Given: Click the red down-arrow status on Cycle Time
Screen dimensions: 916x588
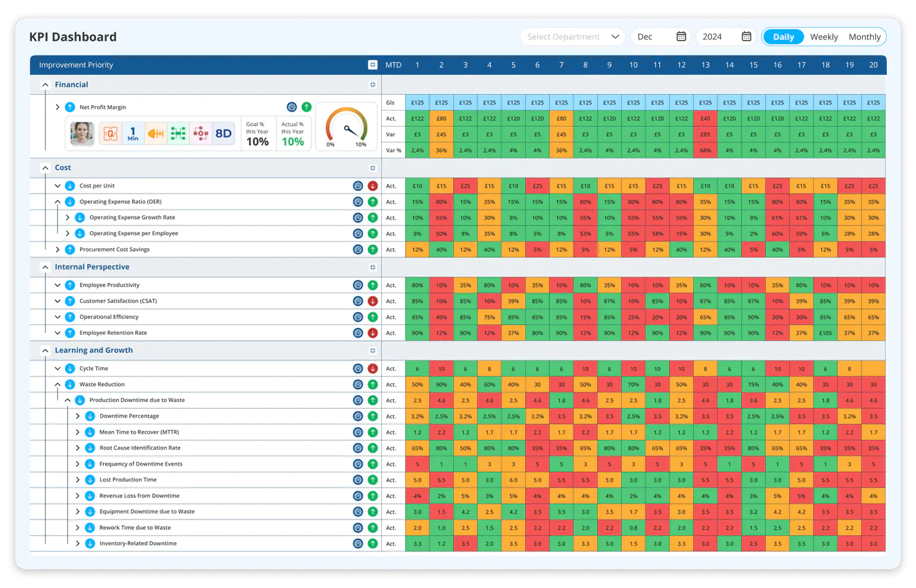Looking at the screenshot, I should pyautogui.click(x=374, y=368).
